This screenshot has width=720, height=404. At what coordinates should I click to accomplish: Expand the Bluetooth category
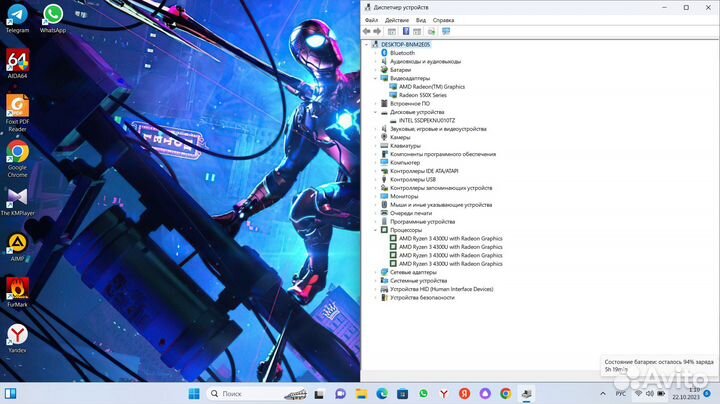pos(376,53)
